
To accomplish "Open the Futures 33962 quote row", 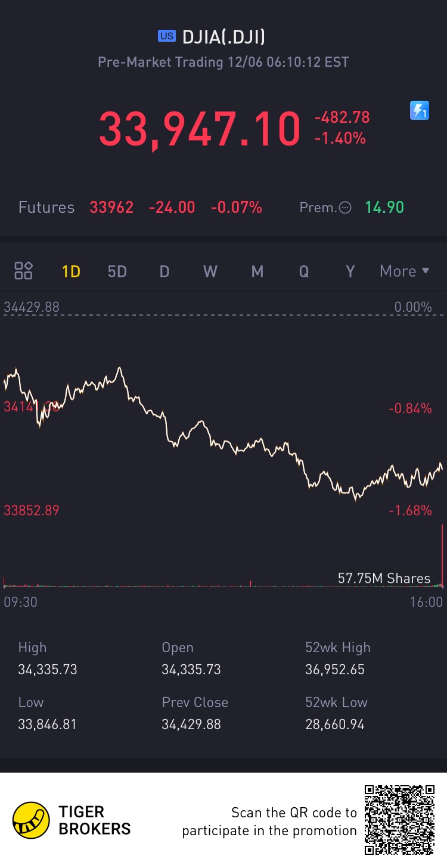I will pos(141,207).
